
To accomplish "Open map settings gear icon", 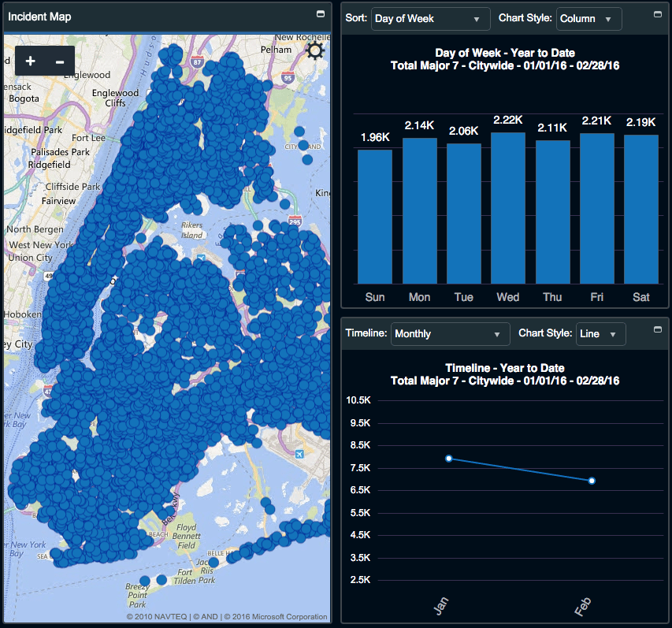I will click(x=316, y=52).
